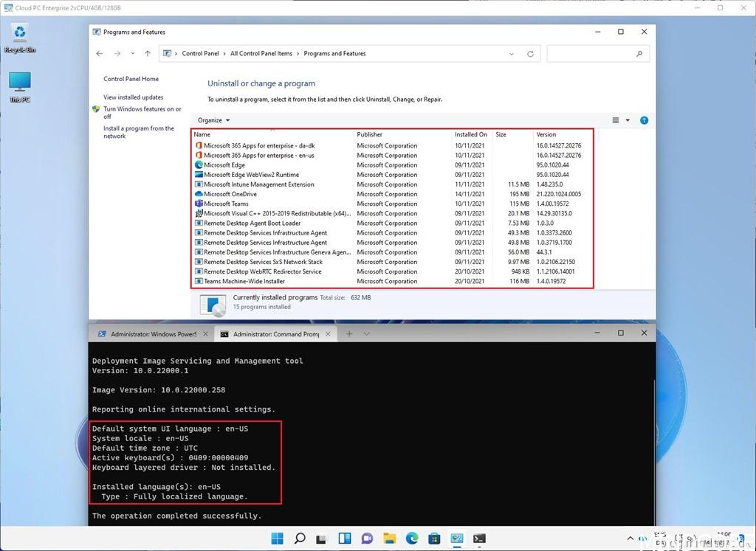
Task: Select Microsoft Teams in the program list
Action: (x=226, y=204)
